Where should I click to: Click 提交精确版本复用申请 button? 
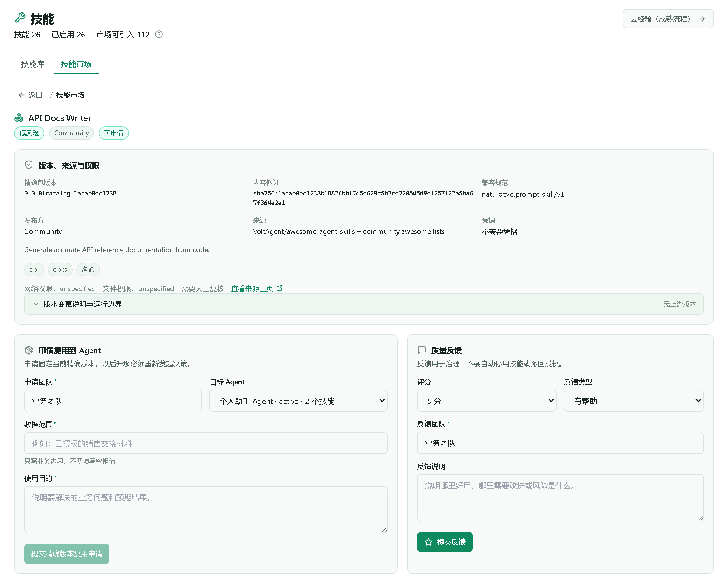(67, 554)
